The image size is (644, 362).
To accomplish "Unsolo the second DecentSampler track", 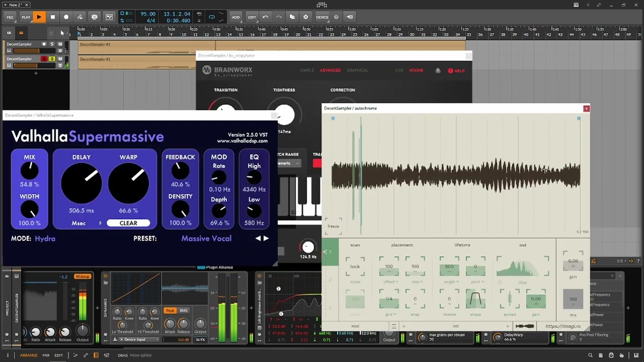I will pyautogui.click(x=52, y=59).
